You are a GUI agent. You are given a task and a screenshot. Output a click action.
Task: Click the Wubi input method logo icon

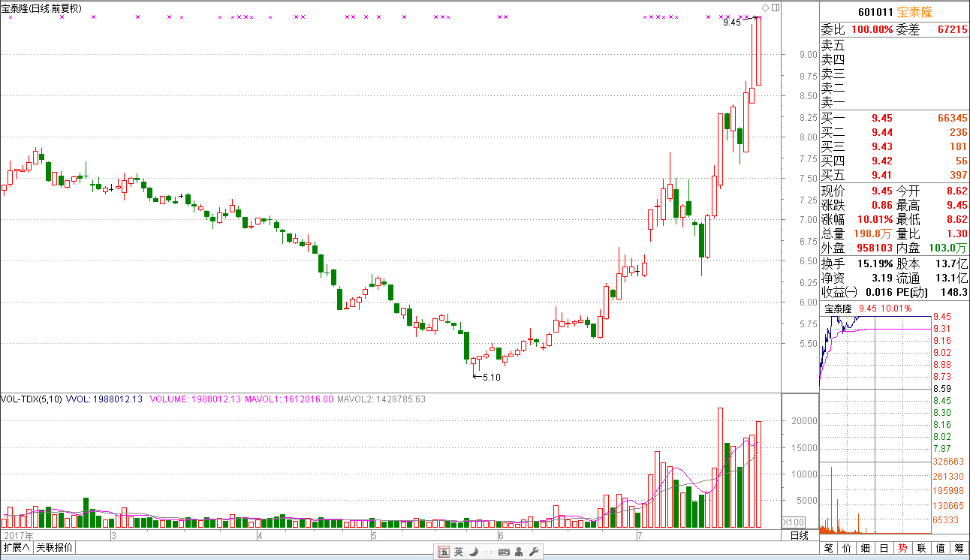[x=444, y=552]
